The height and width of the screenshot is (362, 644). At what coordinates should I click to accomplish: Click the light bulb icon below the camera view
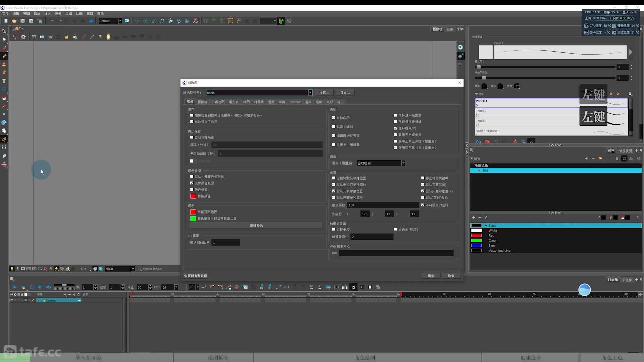coord(12,269)
